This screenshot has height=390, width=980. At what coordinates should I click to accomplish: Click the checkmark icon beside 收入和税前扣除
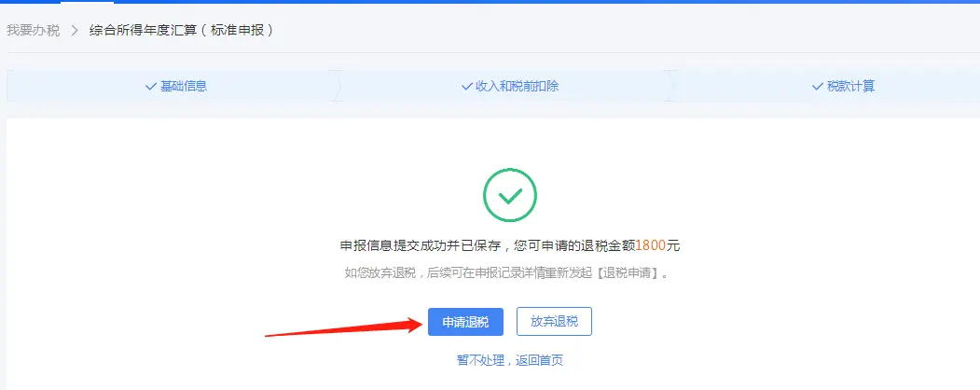(x=466, y=87)
